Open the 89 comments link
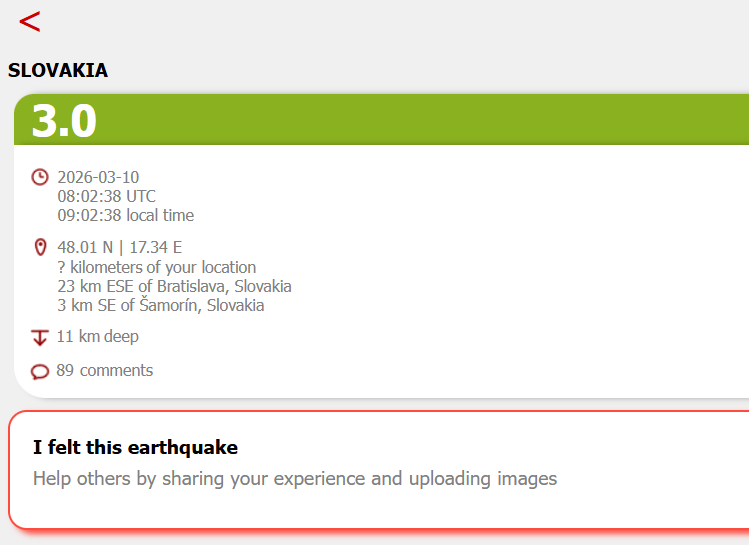The image size is (749, 545). 105,371
